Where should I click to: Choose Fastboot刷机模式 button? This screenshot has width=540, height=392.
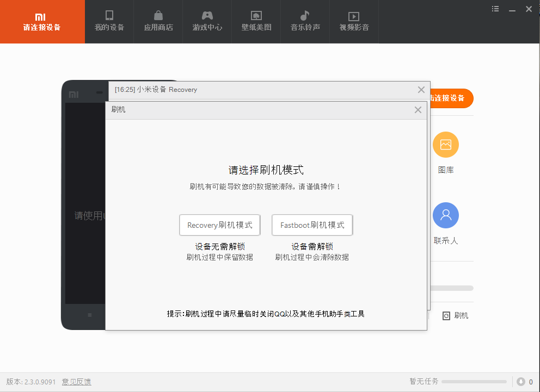click(x=312, y=225)
